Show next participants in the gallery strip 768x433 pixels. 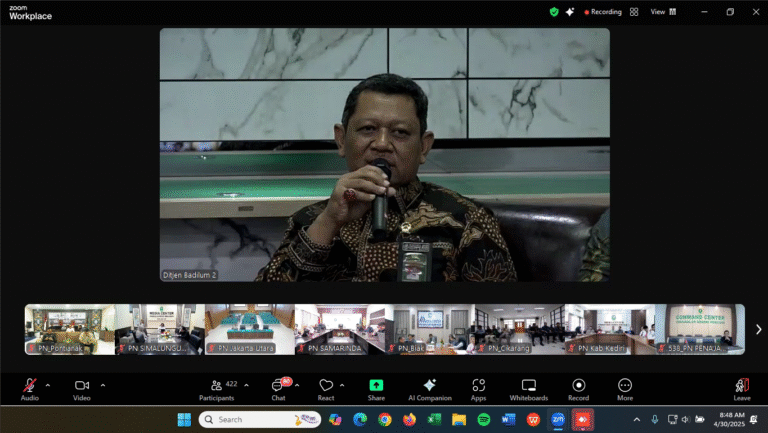point(758,329)
